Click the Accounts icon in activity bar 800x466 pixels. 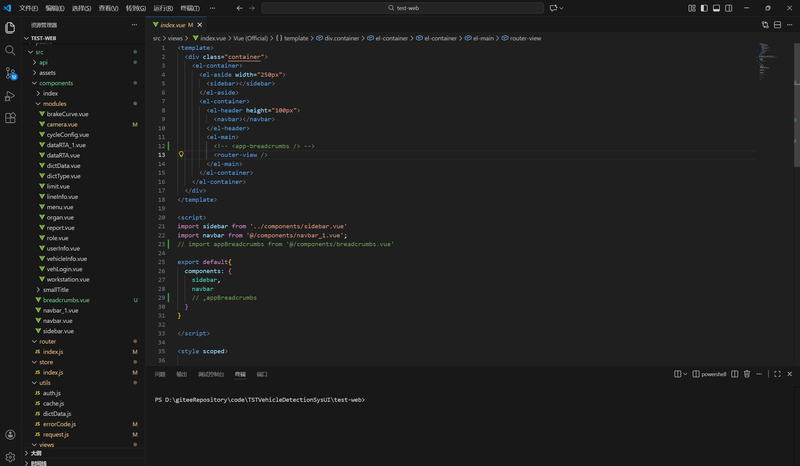(x=10, y=435)
